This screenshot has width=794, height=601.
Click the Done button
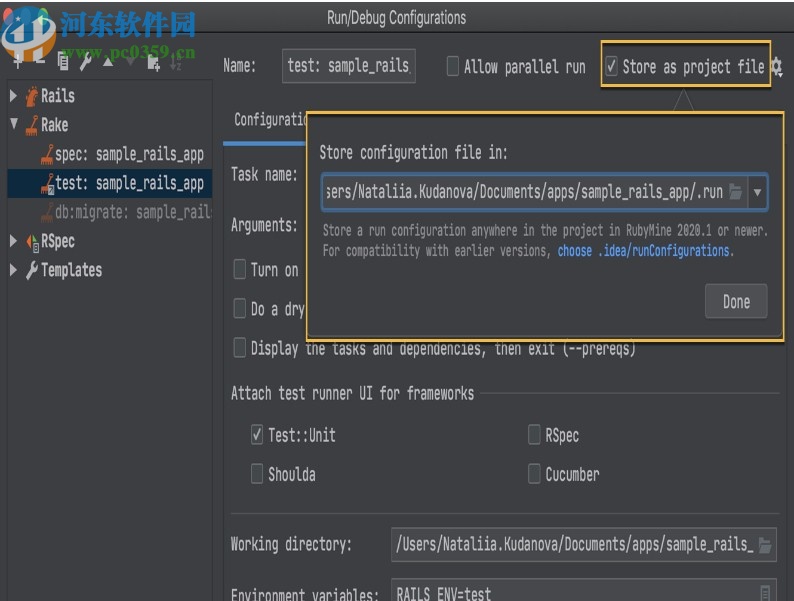click(736, 302)
